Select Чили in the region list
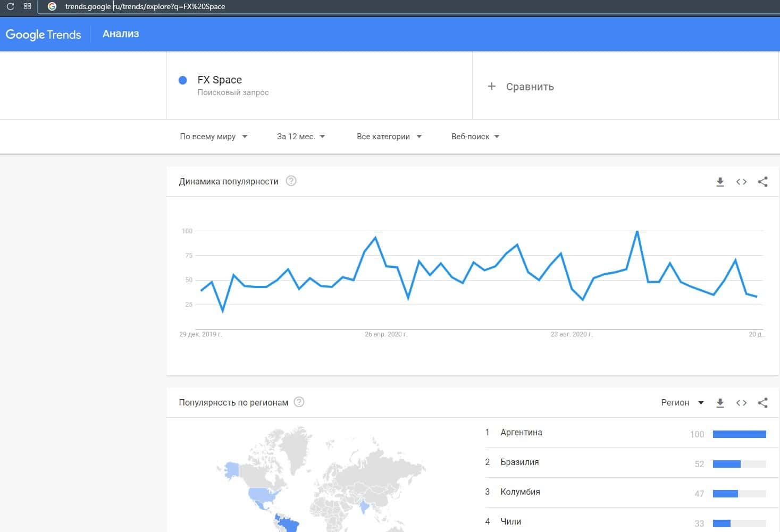The width and height of the screenshot is (780, 532). pos(510,522)
